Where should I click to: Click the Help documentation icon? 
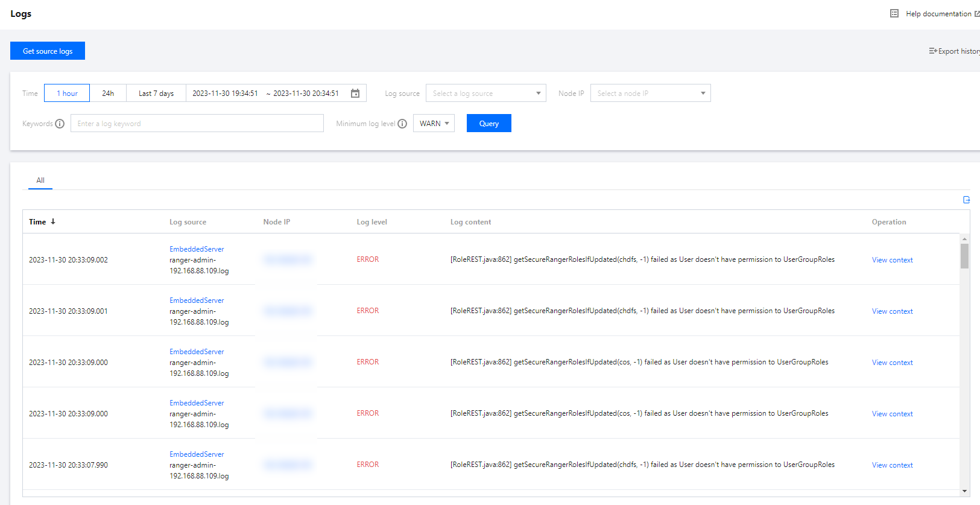point(894,13)
